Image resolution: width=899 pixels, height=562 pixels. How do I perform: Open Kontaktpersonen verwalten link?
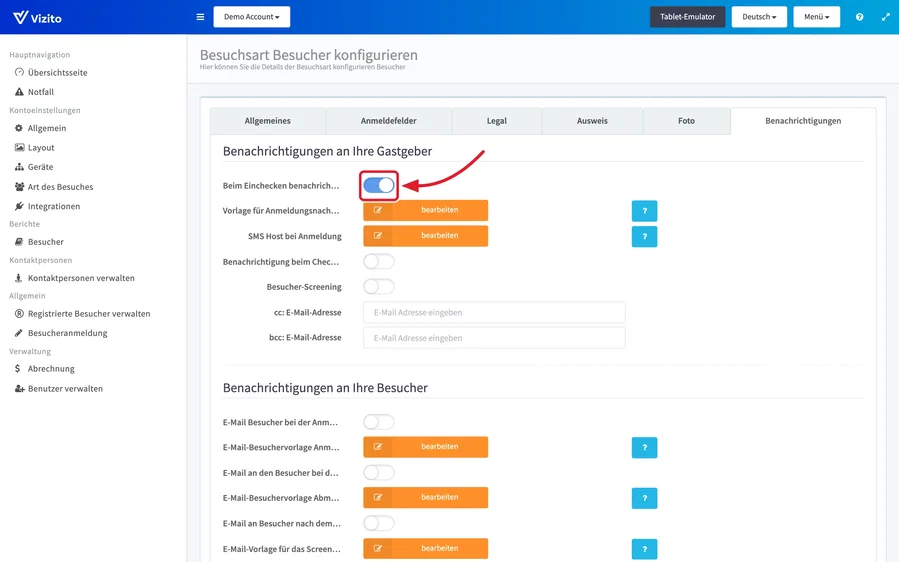tap(81, 278)
